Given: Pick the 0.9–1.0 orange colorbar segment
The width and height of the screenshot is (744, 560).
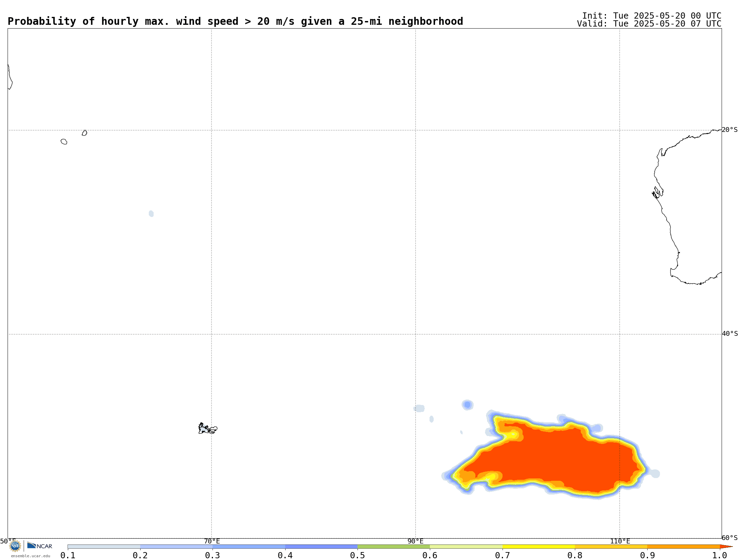Looking at the screenshot, I should 683,547.
